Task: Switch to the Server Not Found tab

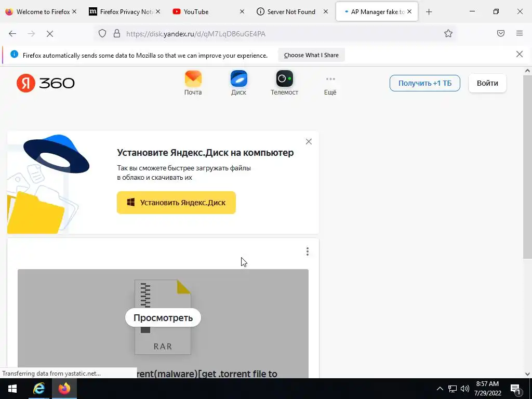Action: [291, 11]
